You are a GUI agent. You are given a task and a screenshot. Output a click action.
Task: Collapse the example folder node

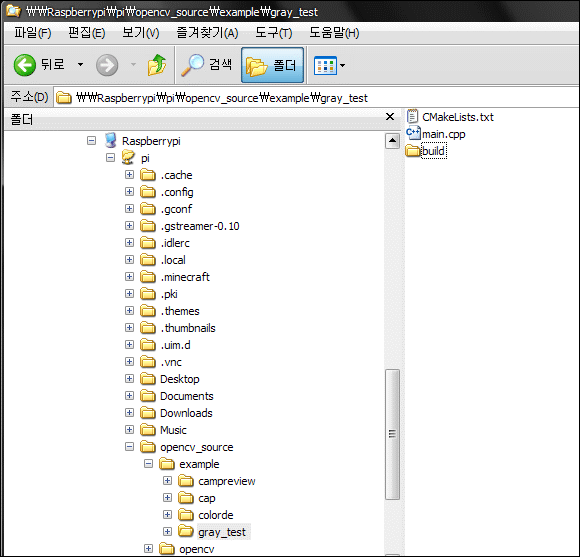[x=148, y=464]
